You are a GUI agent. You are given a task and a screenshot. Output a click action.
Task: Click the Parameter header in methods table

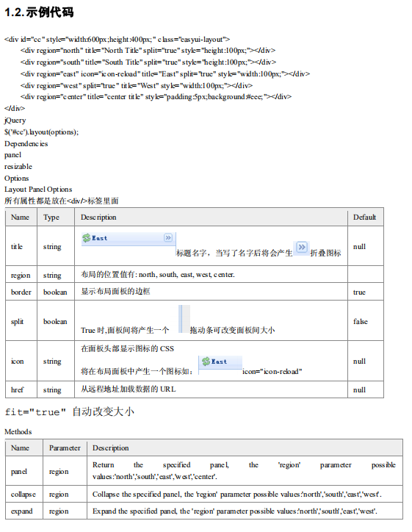click(x=65, y=447)
